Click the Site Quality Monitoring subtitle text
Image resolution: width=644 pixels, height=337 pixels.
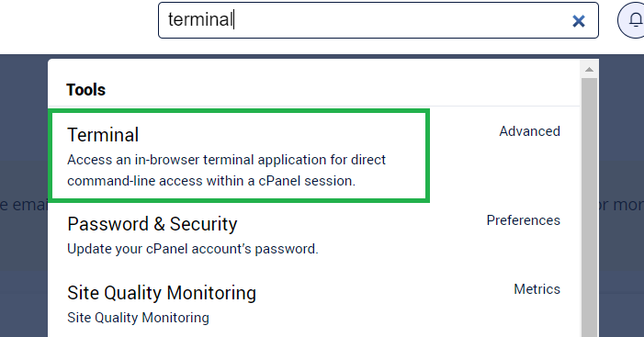(138, 318)
